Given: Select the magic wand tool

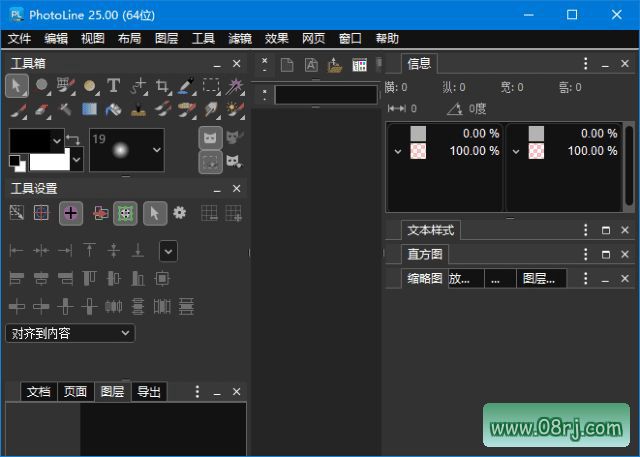Looking at the screenshot, I should coord(235,86).
